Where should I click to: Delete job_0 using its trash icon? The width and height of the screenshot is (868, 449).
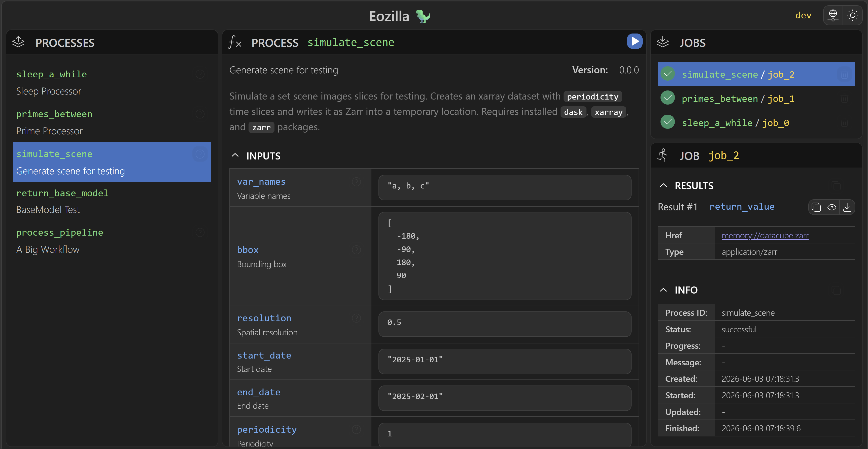click(844, 123)
